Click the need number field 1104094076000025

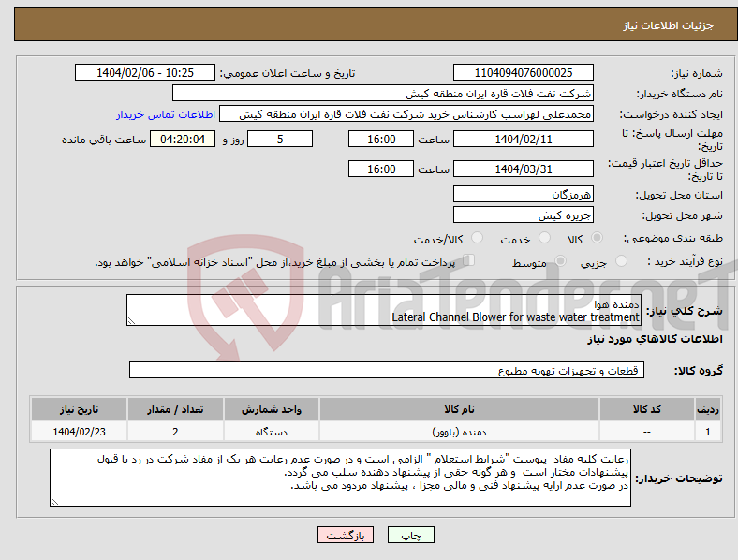click(x=524, y=72)
